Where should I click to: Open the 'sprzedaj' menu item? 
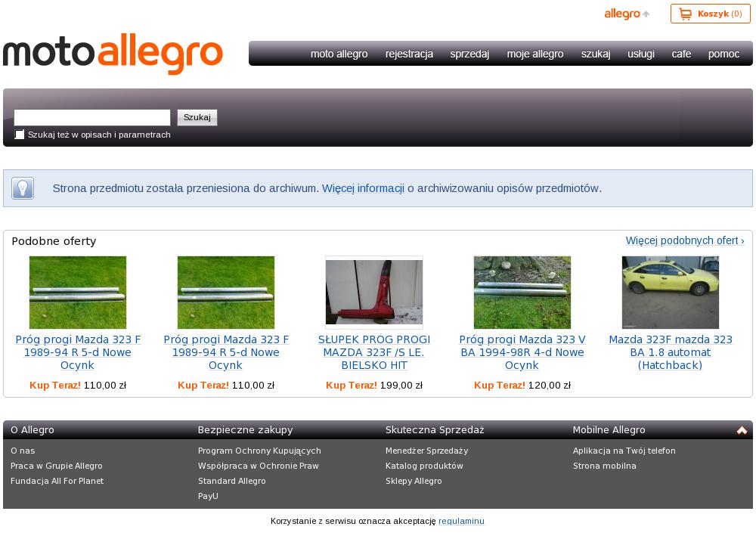[469, 54]
